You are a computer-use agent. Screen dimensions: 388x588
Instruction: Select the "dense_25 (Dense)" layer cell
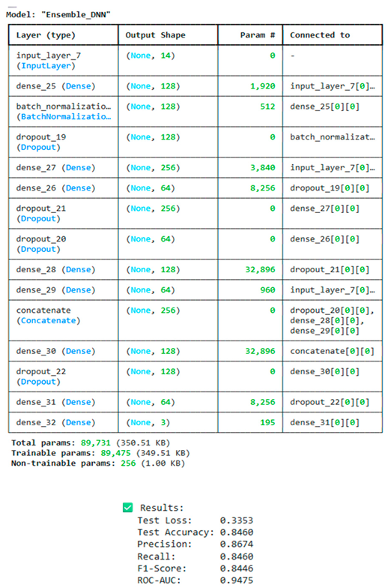[x=55, y=86]
